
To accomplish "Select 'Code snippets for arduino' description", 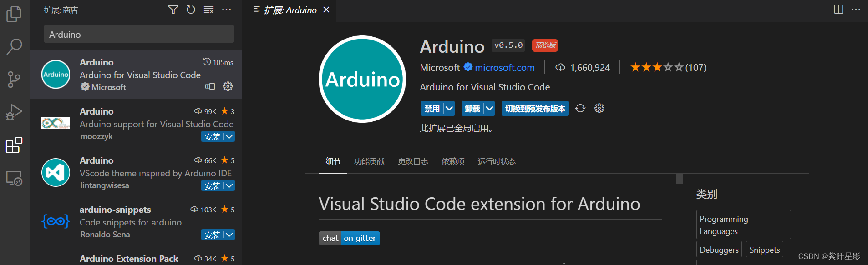I will click(x=131, y=222).
